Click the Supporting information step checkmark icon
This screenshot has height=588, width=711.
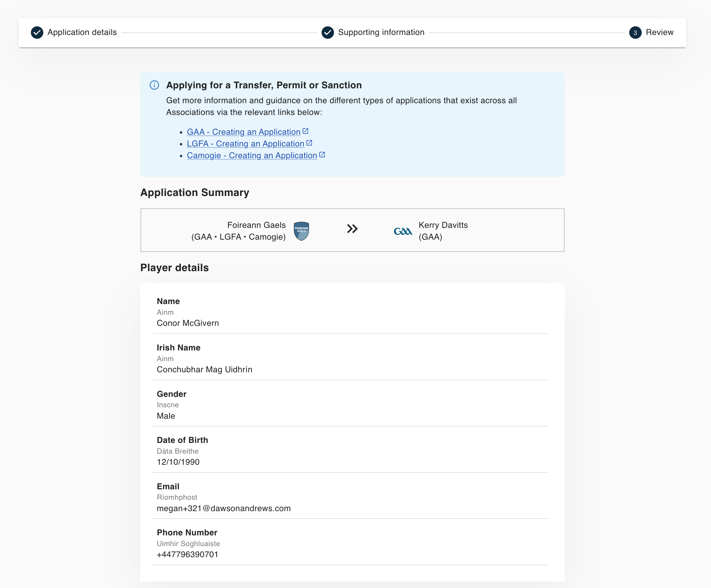(327, 33)
